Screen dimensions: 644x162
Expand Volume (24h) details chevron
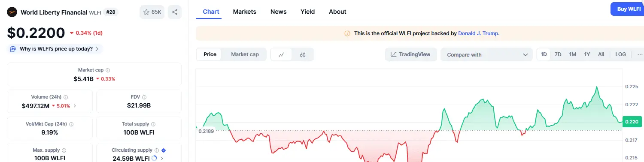(75, 105)
